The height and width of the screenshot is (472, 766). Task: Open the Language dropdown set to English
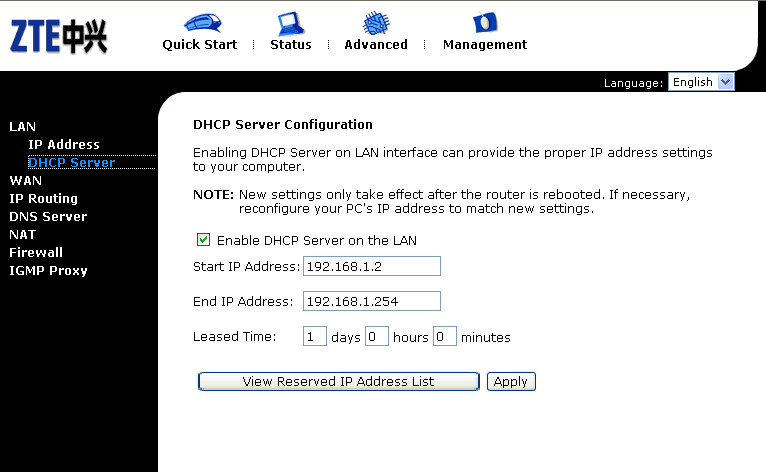click(701, 82)
